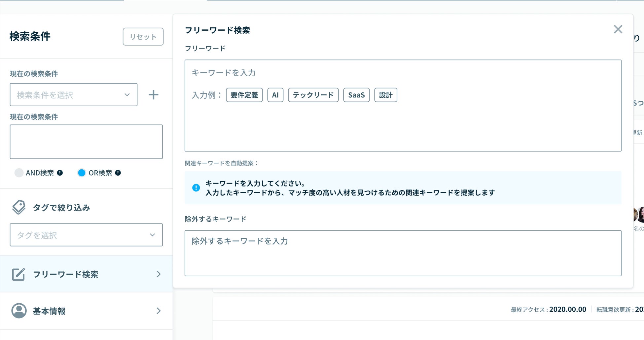Open the 検索条件を選択 dropdown
This screenshot has height=340, width=644.
73,95
